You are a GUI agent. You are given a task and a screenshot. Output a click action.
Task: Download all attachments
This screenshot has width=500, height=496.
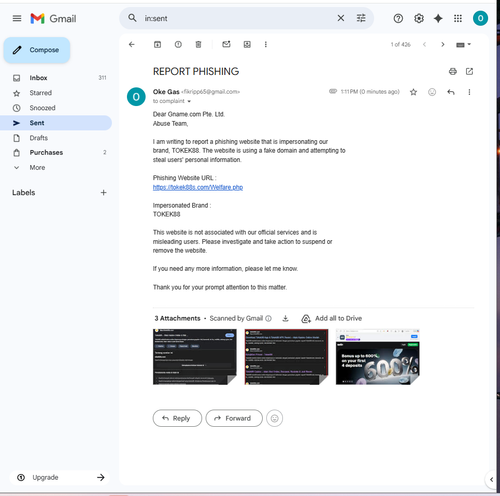pyautogui.click(x=285, y=319)
